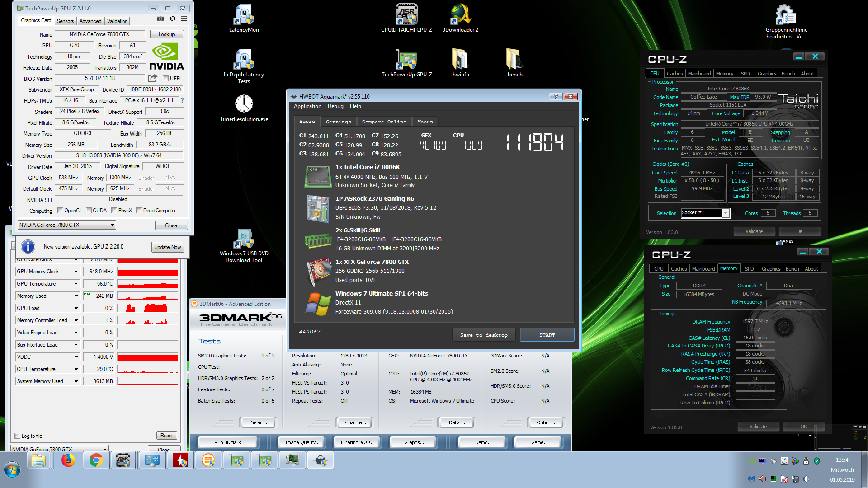Click Driver Version field in GPU-Z
Viewport: 868px width, 488px height.
(119, 155)
